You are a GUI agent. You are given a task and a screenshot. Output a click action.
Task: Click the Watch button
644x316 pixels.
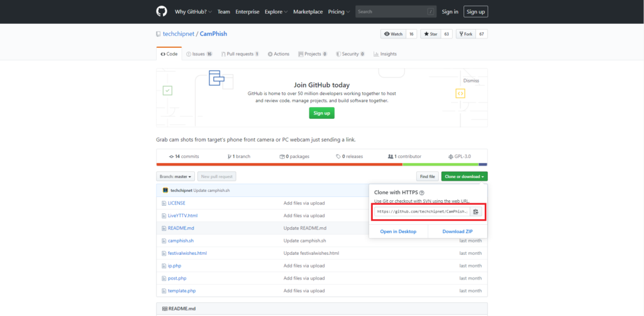coord(394,34)
